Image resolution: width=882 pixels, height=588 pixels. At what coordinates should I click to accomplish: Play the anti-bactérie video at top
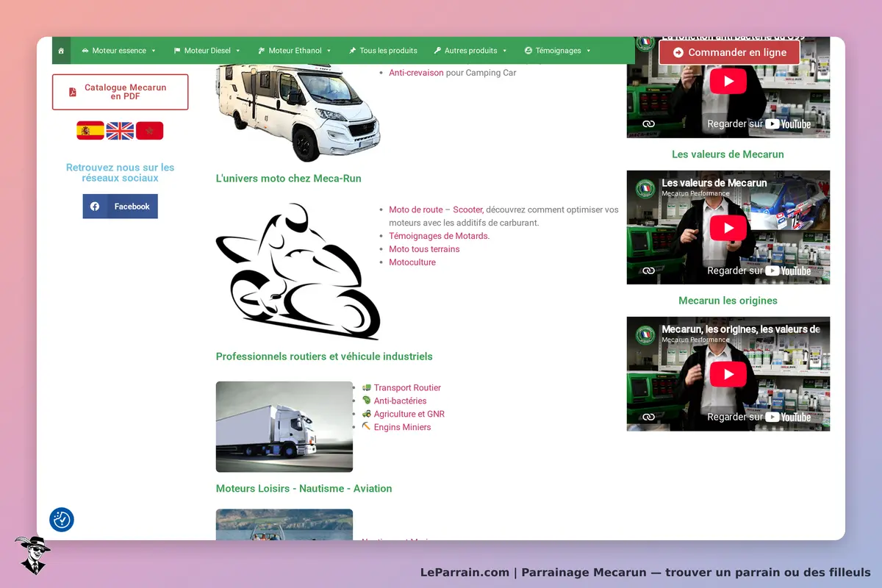(x=728, y=81)
